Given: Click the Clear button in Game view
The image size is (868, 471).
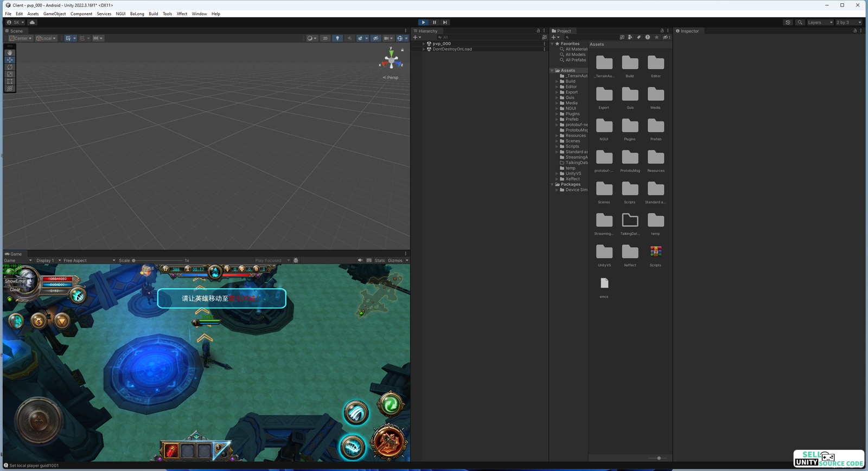Looking at the screenshot, I should 15,289.
